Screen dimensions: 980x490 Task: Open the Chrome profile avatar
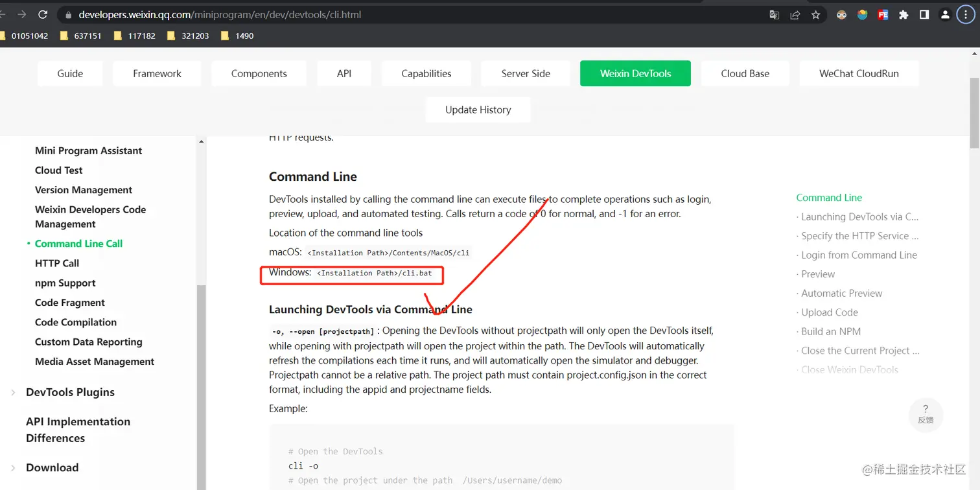[x=945, y=15]
